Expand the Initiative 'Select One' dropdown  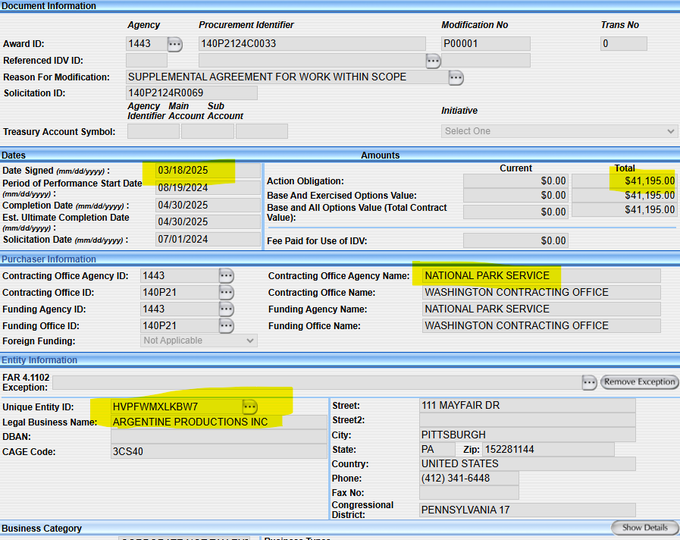coord(559,131)
